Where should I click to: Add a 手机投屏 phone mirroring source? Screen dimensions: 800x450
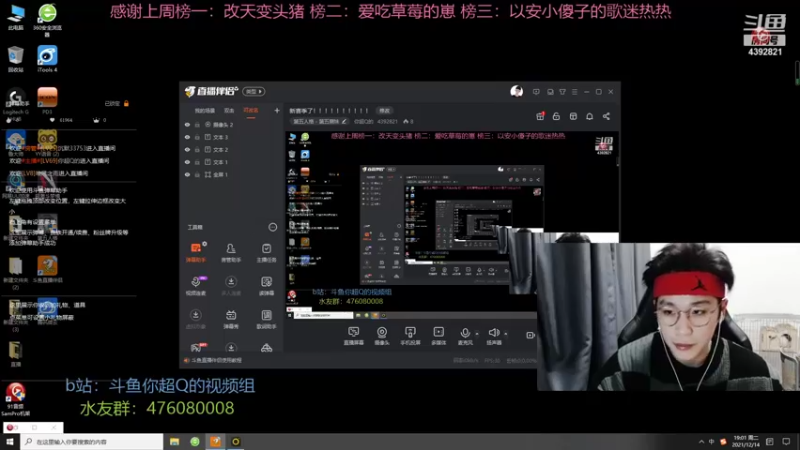(410, 336)
